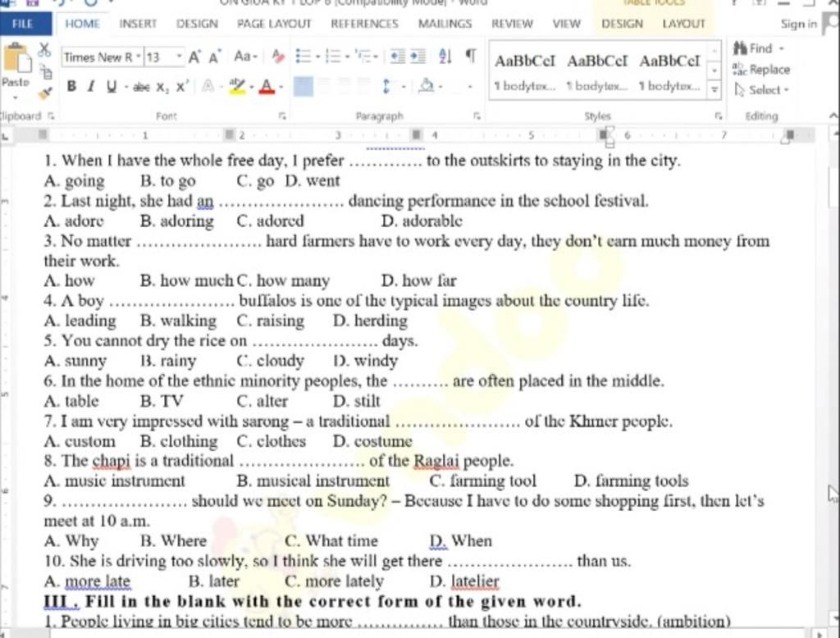The height and width of the screenshot is (638, 840).
Task: Toggle Subscript formatting
Action: click(162, 87)
